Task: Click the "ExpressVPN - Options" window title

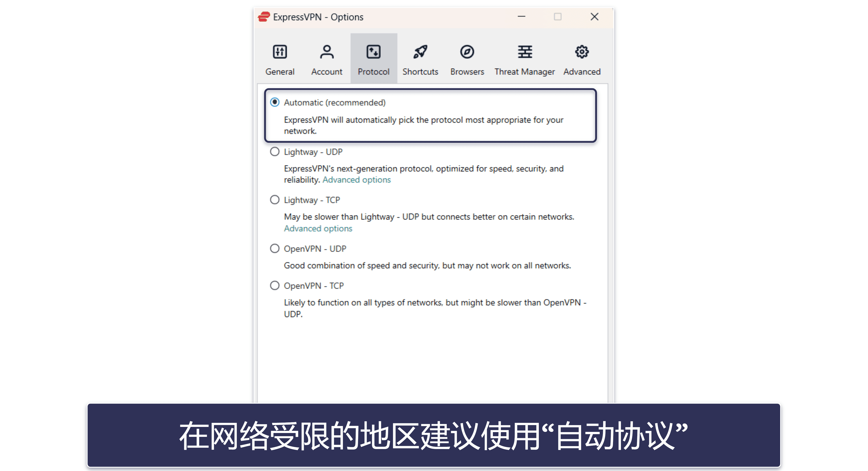Action: 318,17
